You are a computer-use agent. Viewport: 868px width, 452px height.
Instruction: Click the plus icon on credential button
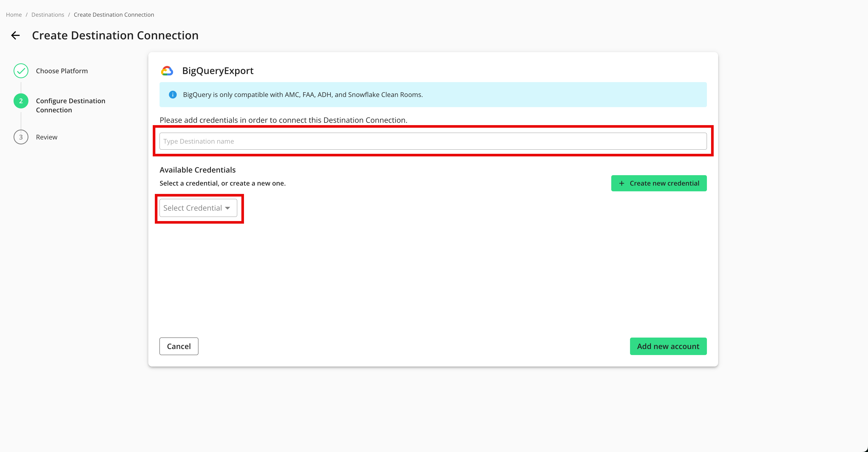coord(622,183)
